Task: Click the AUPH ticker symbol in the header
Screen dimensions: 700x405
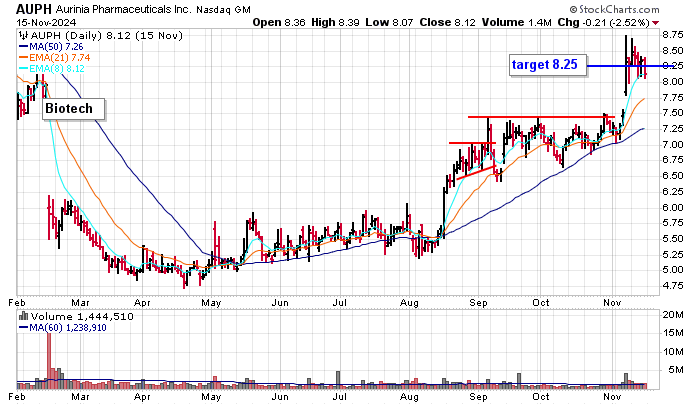Action: click(x=34, y=9)
